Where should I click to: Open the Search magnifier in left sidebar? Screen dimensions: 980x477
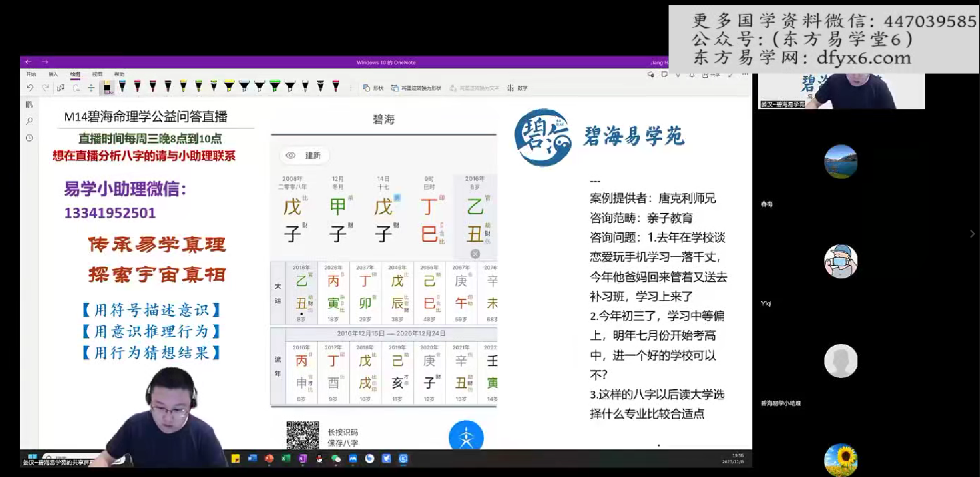coord(29,121)
